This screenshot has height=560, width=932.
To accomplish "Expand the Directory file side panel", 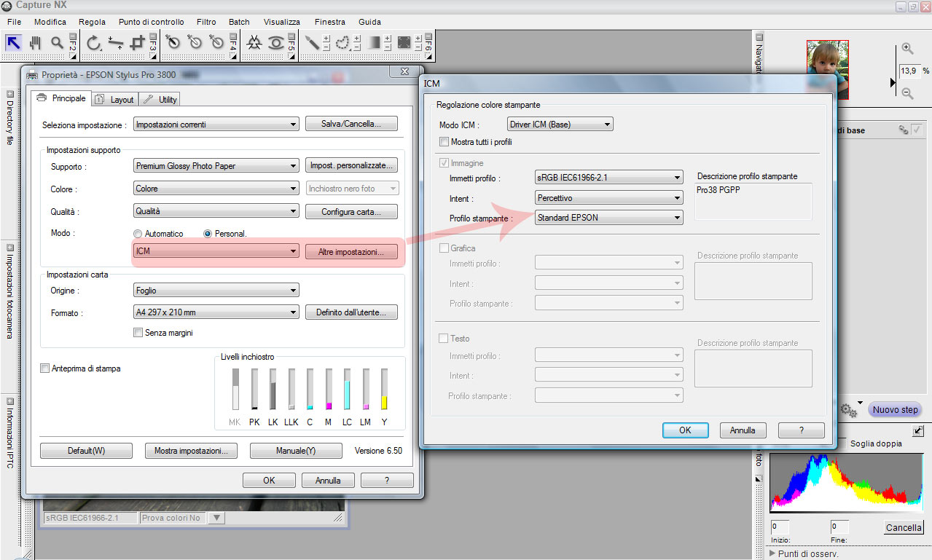I will [9, 94].
